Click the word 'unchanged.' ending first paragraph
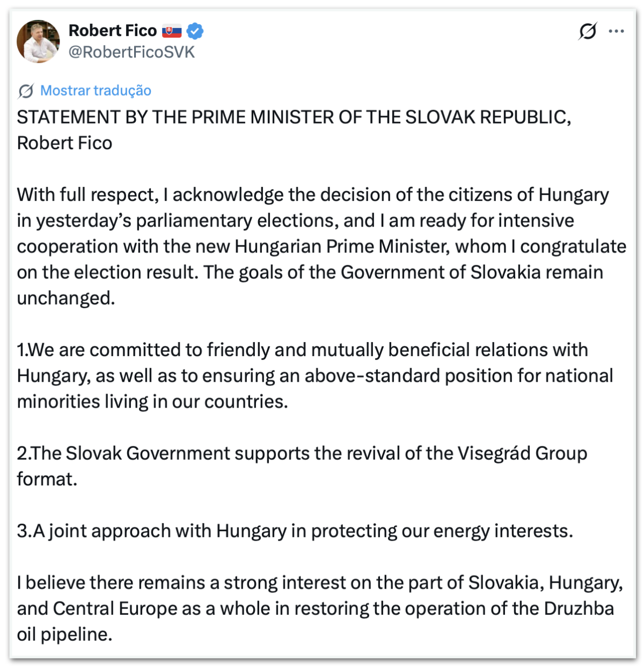 click(66, 298)
